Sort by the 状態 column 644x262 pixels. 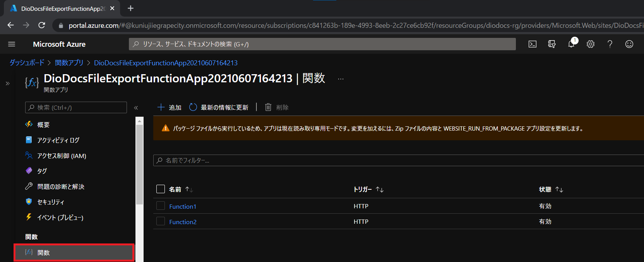pyautogui.click(x=551, y=189)
